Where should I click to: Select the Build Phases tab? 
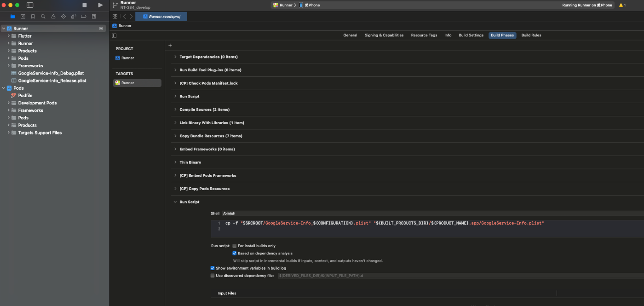pyautogui.click(x=502, y=35)
